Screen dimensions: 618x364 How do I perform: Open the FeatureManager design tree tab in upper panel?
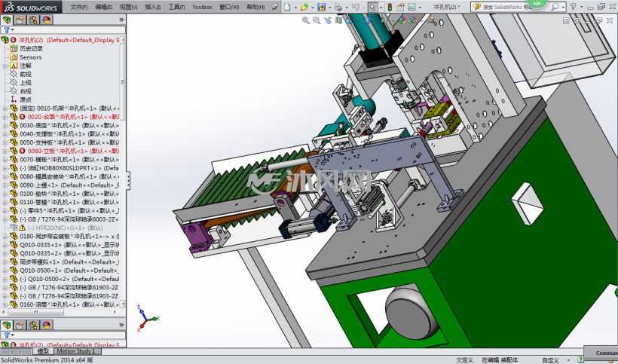pos(7,20)
